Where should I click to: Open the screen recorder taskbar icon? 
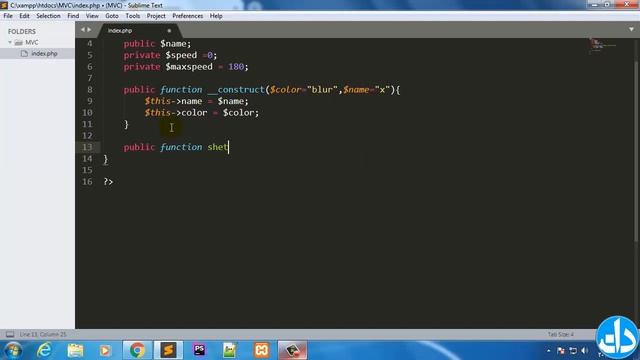(x=292, y=350)
